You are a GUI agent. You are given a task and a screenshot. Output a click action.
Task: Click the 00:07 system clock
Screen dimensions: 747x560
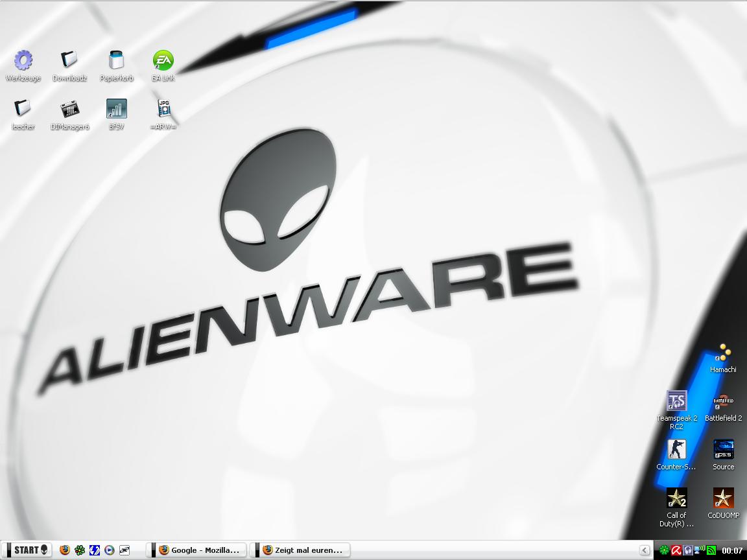(x=732, y=550)
